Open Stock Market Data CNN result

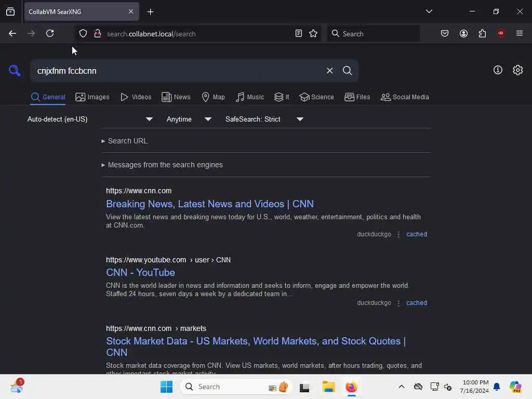(x=256, y=347)
